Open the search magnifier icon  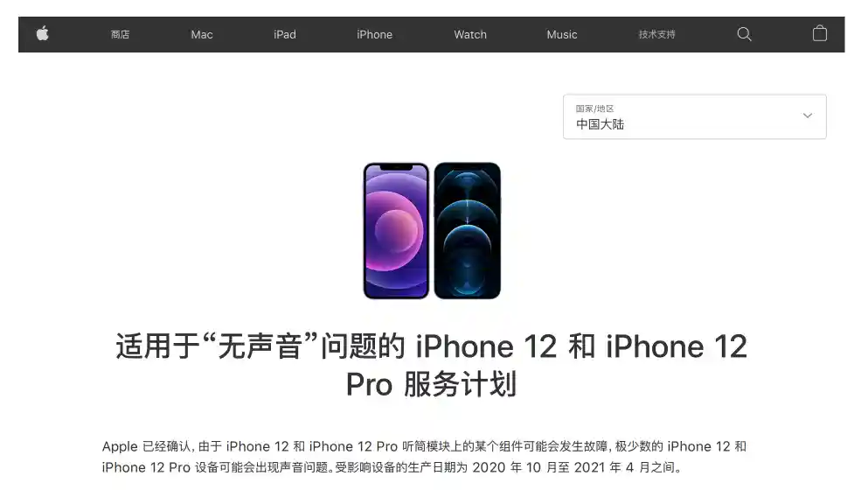click(x=744, y=34)
